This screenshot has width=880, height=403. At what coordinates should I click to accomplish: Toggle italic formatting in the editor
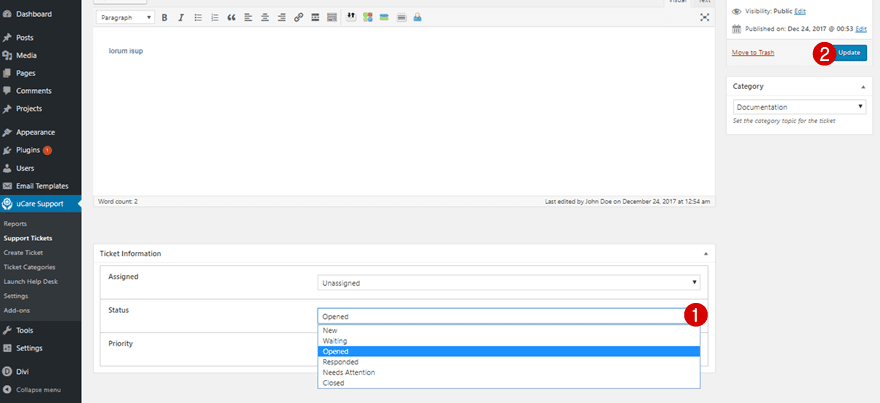(181, 17)
